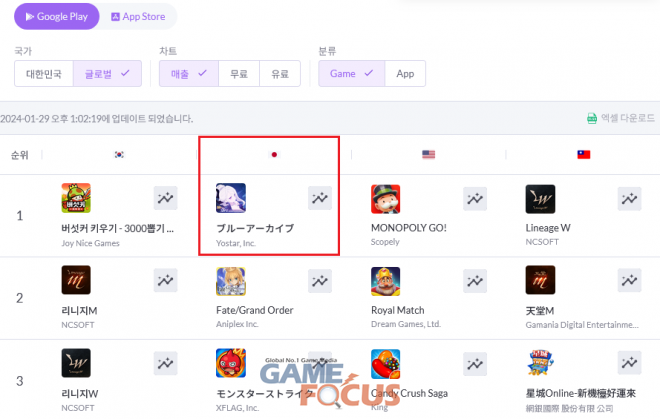Screen dimensions: 660x419
Task: Open trend chart for 버섯커 키우기
Action: pyautogui.click(x=165, y=198)
